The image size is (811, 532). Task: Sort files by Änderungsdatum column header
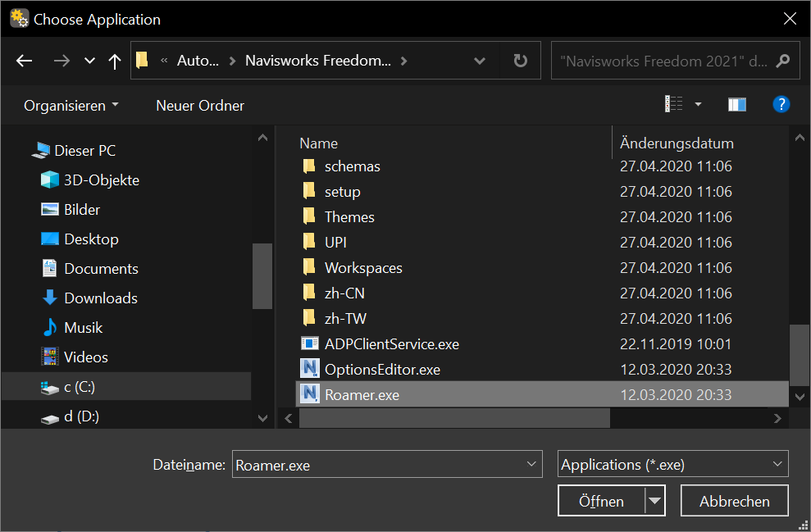(x=677, y=143)
